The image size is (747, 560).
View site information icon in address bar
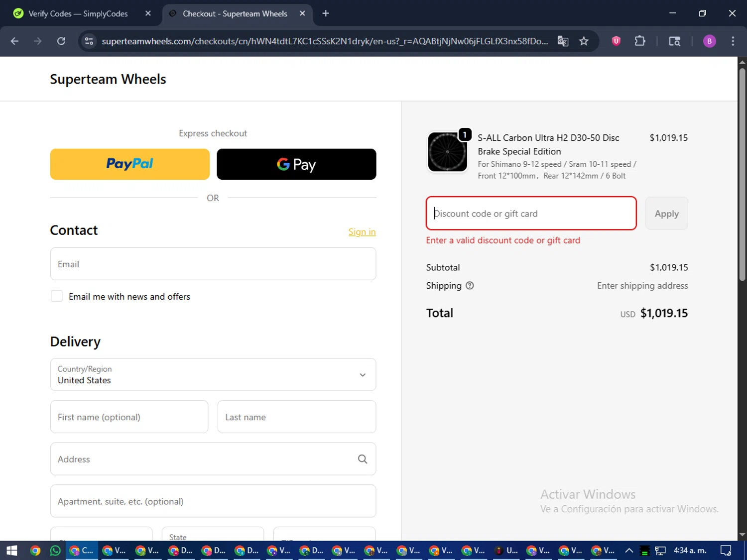point(89,41)
